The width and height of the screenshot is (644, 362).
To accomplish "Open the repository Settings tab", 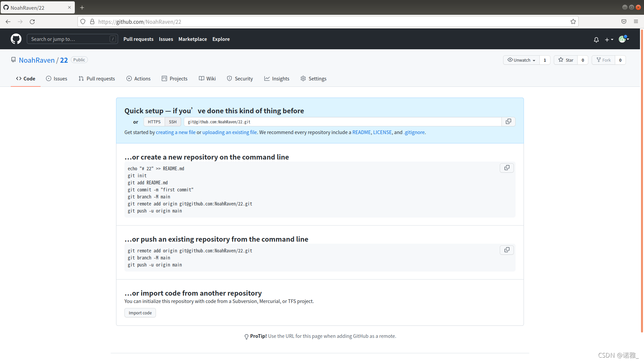I will coord(313,78).
